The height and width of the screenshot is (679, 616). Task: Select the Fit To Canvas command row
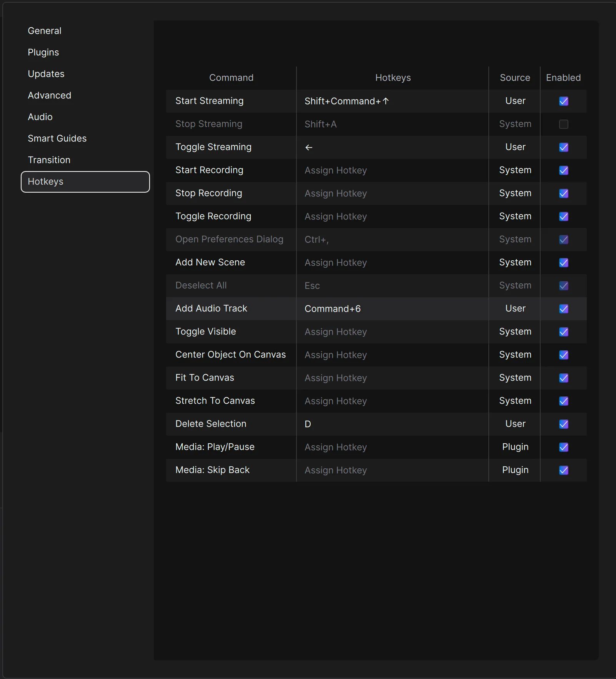coord(205,378)
